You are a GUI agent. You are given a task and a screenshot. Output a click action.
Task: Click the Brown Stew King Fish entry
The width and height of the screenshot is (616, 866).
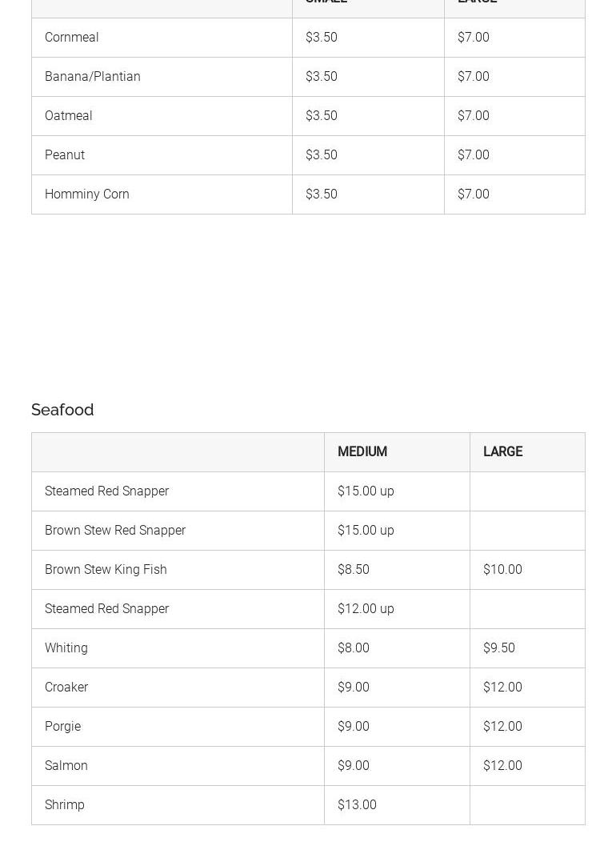tap(106, 570)
